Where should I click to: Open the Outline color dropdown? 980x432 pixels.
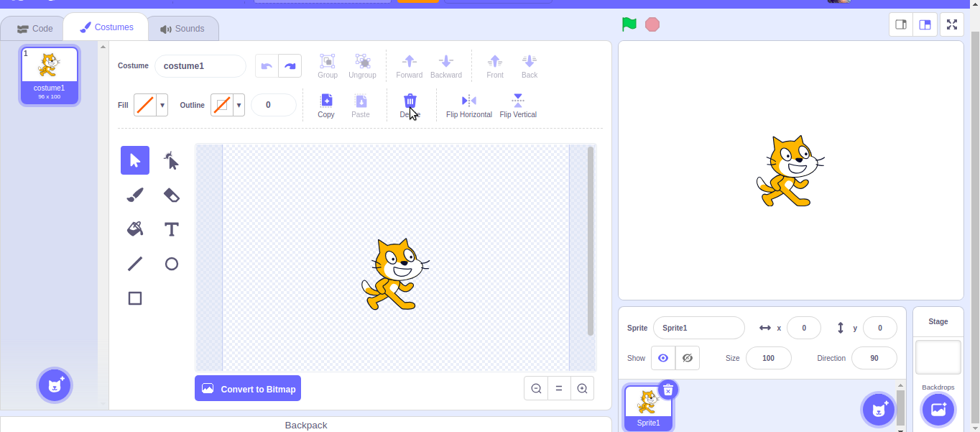[x=239, y=104]
